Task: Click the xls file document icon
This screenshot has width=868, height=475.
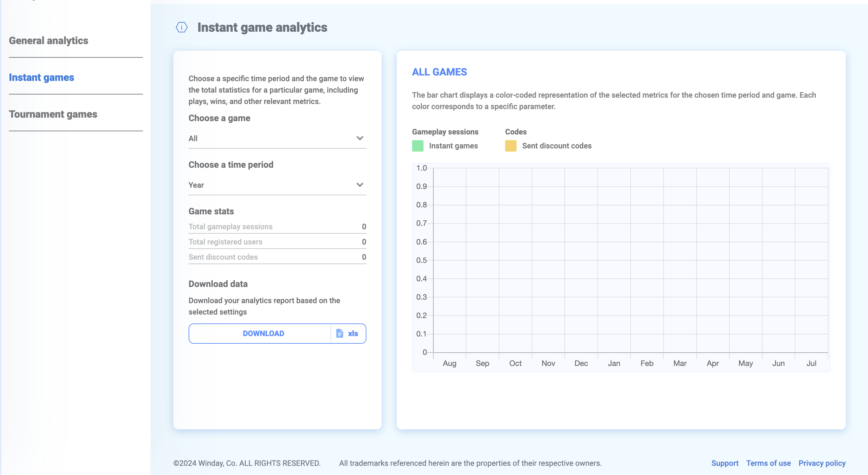Action: pos(340,333)
